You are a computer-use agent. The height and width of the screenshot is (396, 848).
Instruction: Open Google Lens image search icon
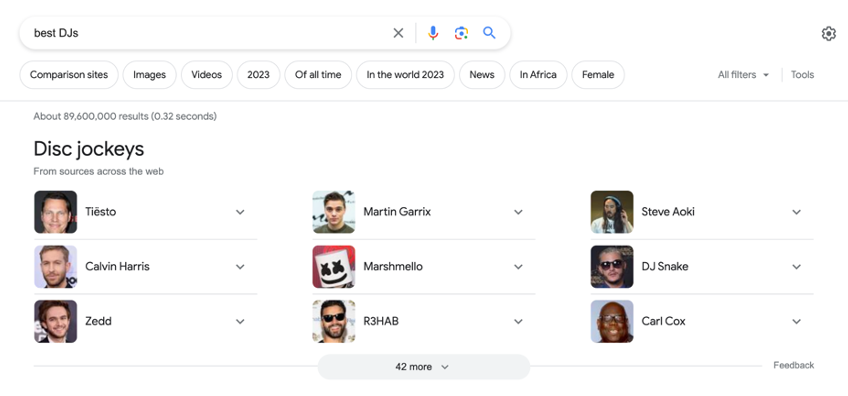click(461, 33)
